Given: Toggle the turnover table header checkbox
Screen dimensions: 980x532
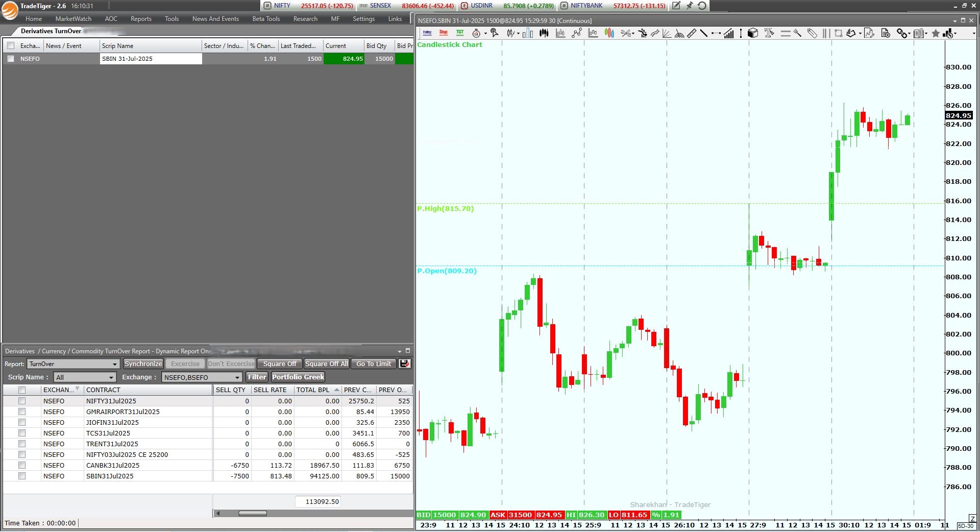Looking at the screenshot, I should point(21,390).
